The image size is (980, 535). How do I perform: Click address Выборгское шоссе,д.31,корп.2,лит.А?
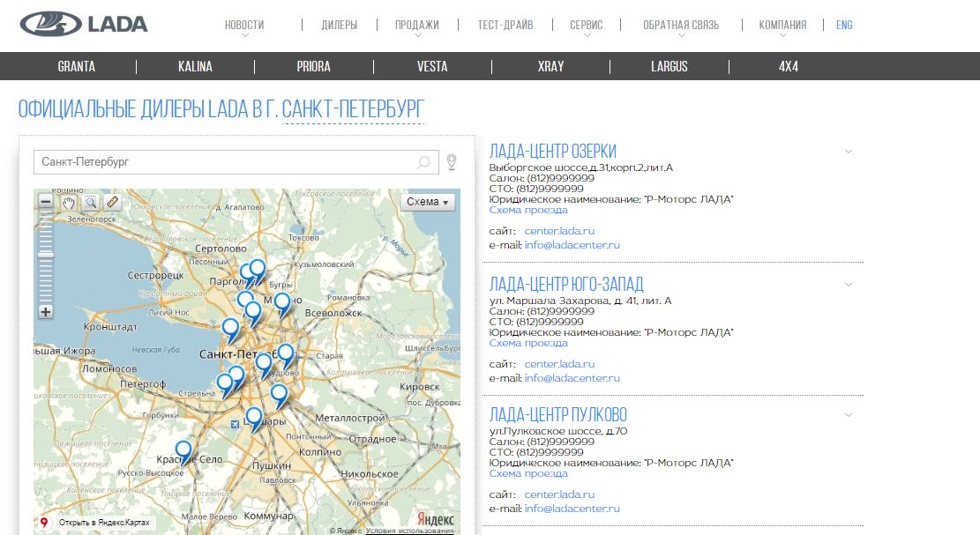581,168
